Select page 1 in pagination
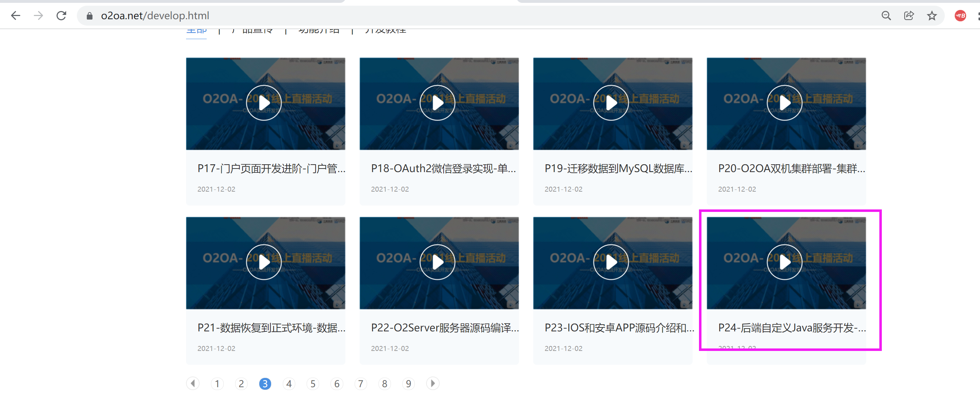The width and height of the screenshot is (980, 400). [x=217, y=384]
